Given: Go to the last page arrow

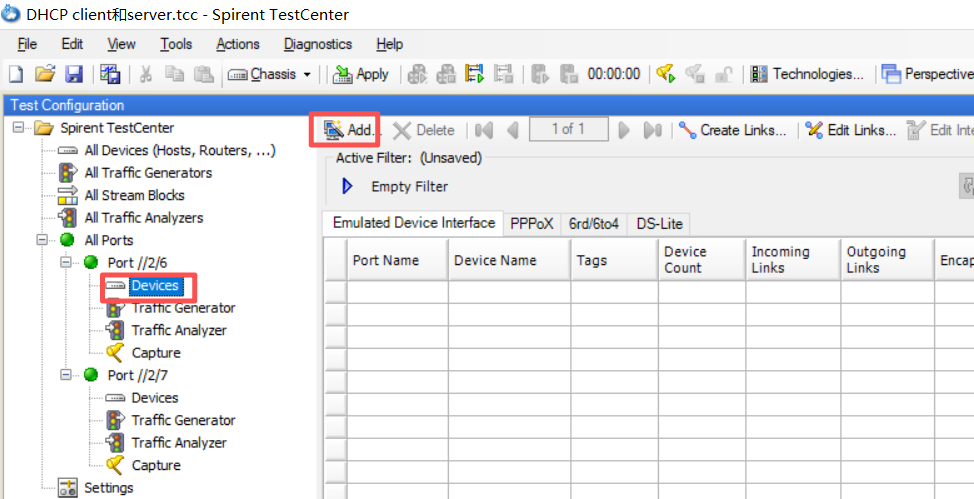Looking at the screenshot, I should click(652, 130).
